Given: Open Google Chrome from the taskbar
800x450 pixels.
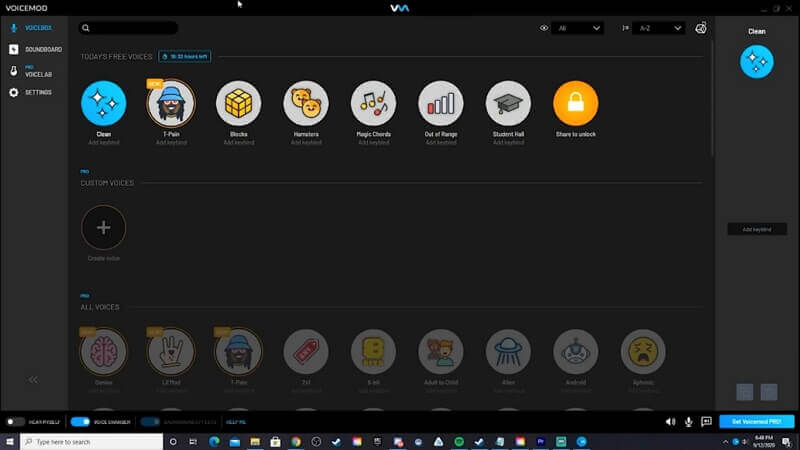Looking at the screenshot, I should click(295, 441).
